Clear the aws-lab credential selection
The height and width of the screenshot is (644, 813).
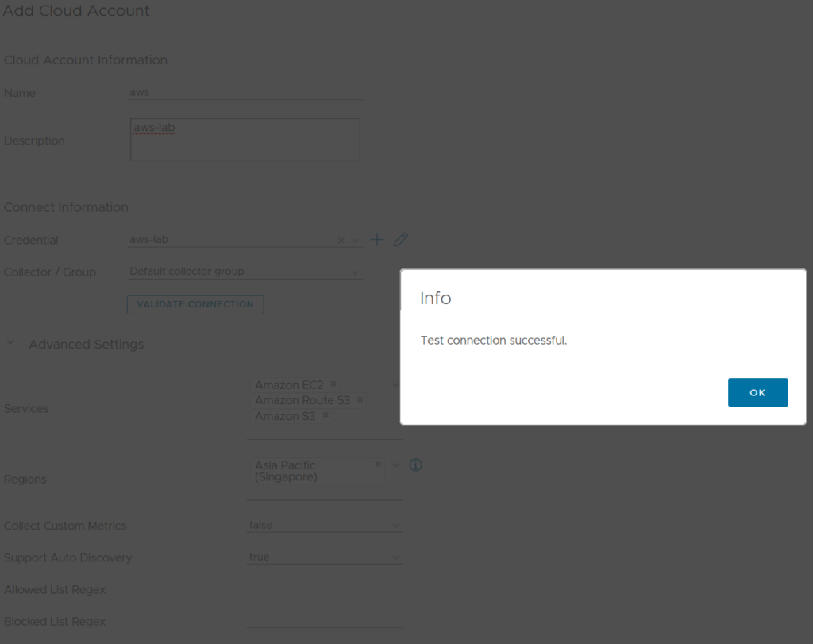(341, 241)
